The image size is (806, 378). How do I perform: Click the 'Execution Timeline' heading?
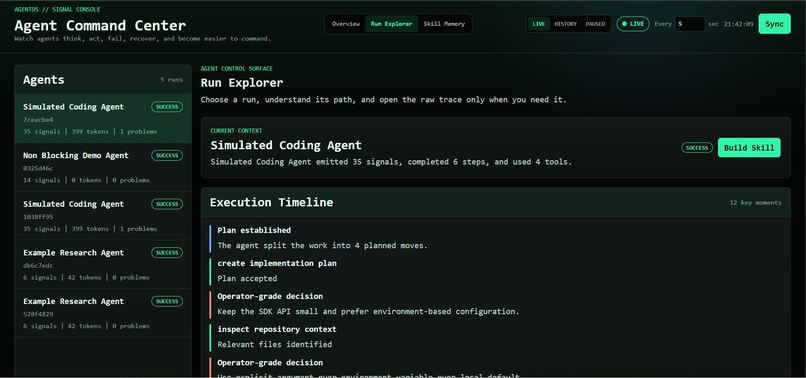pos(271,202)
